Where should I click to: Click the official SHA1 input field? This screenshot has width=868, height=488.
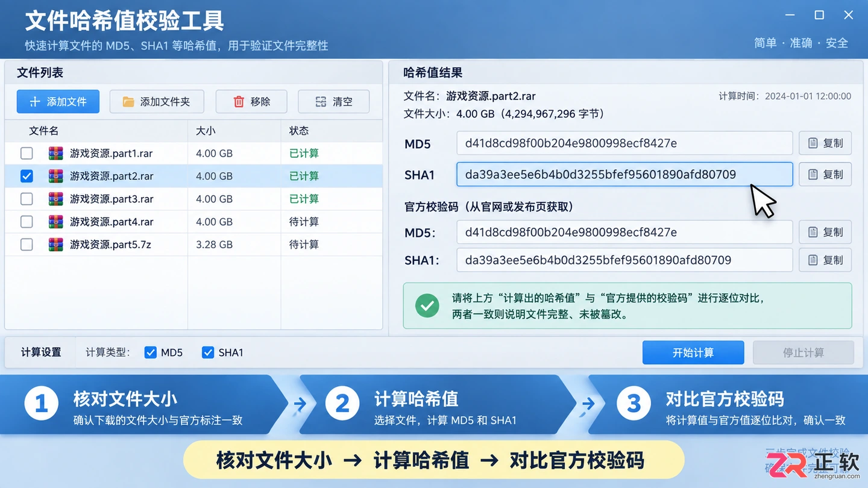624,260
